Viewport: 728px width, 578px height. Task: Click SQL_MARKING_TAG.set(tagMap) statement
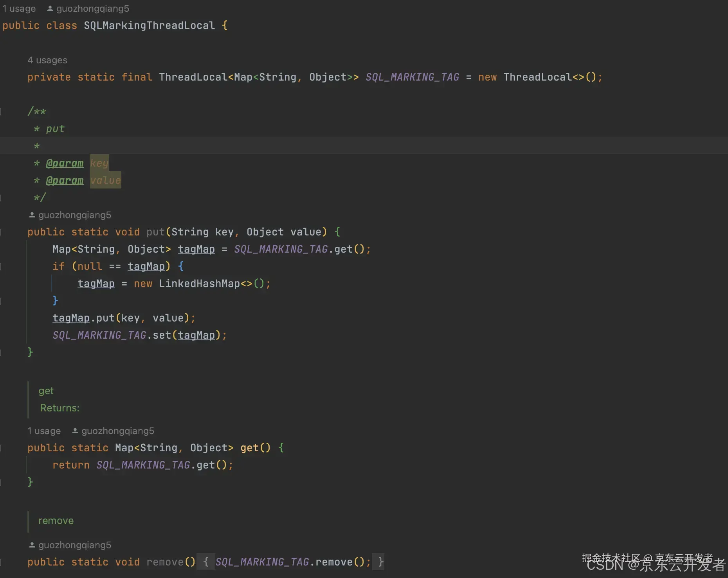[x=140, y=335]
